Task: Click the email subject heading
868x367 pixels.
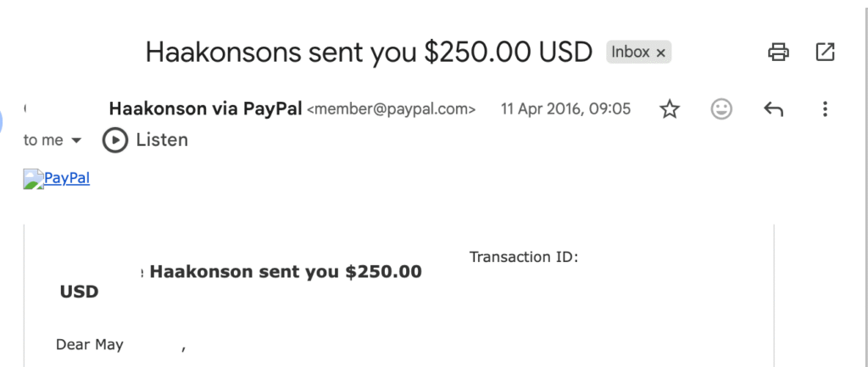Action: 368,52
